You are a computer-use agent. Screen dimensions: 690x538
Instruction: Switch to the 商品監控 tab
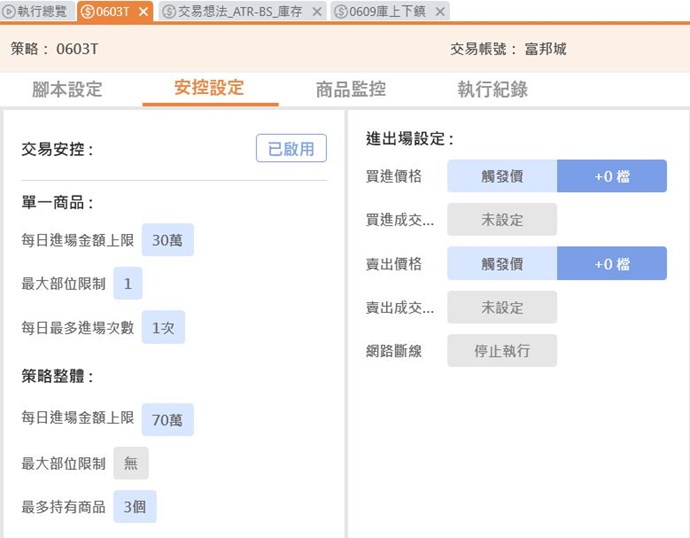tap(351, 89)
